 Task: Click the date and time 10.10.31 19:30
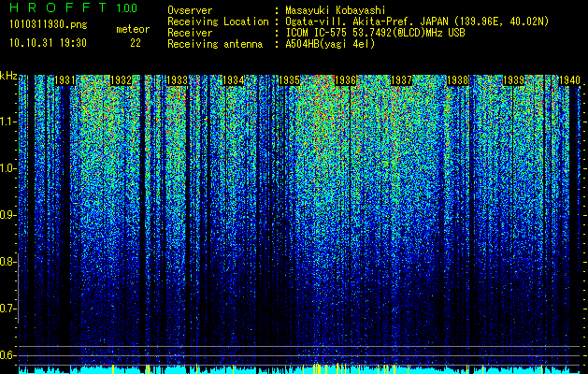[48, 43]
